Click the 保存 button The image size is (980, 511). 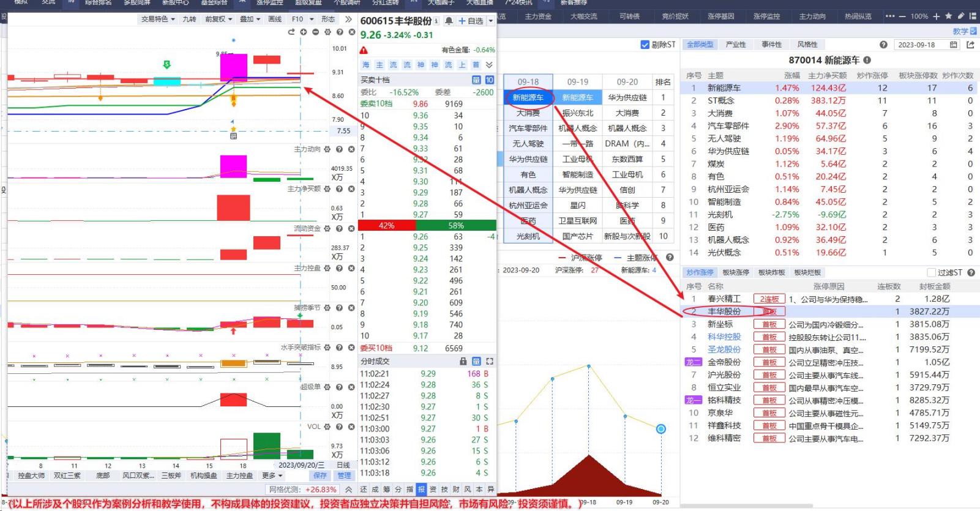click(320, 476)
